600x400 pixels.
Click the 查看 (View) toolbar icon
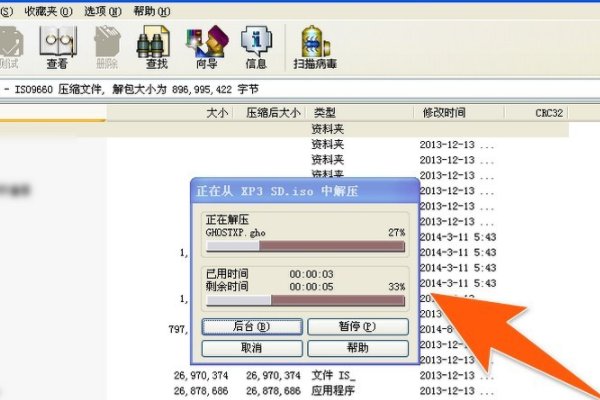point(57,47)
